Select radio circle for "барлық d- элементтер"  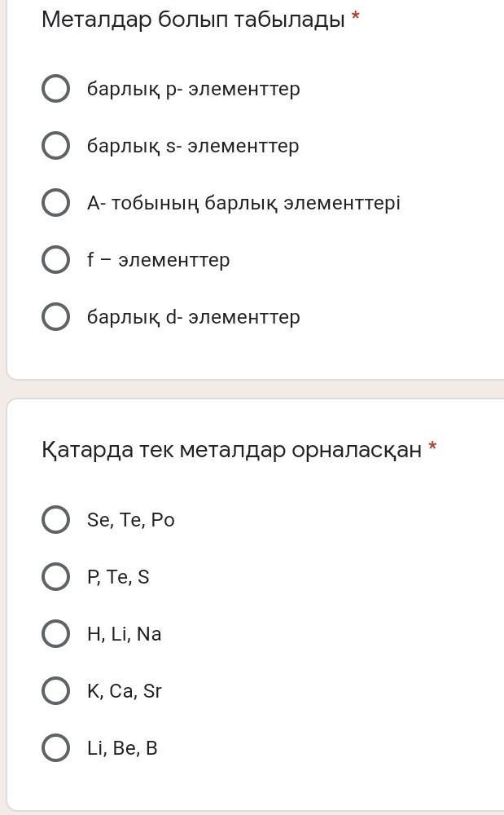click(x=55, y=317)
